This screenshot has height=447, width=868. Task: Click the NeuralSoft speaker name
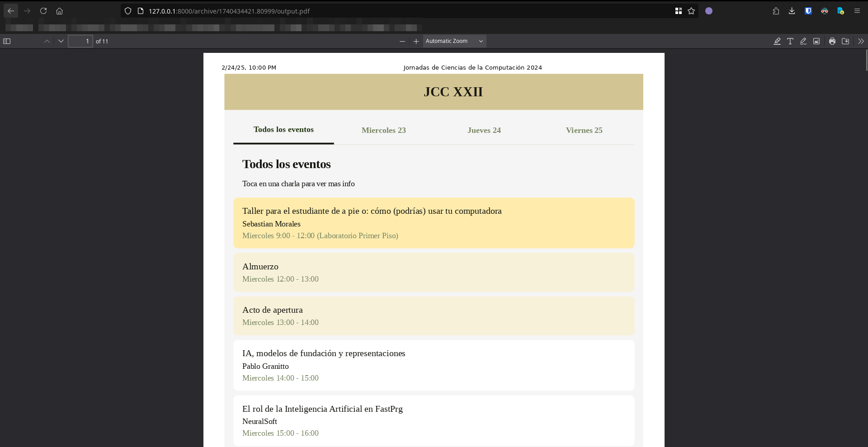coord(259,421)
